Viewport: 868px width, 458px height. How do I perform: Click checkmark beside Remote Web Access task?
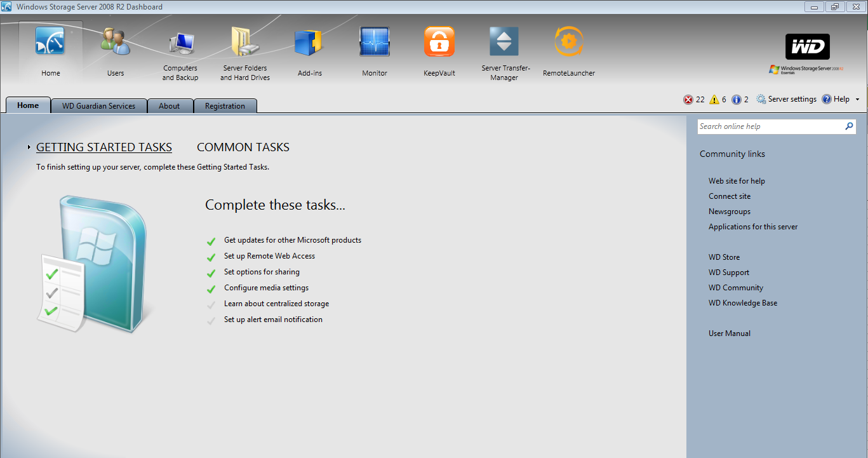[211, 257]
